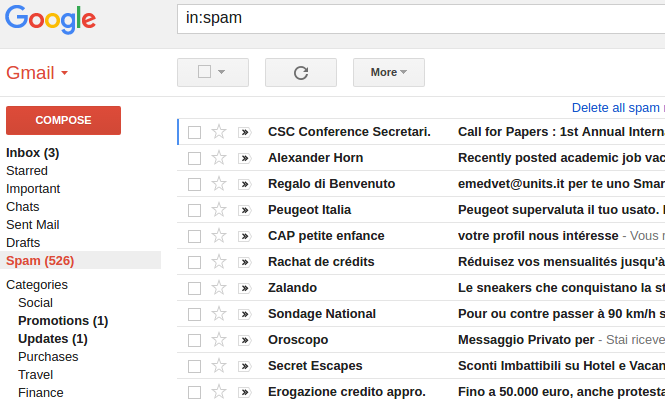
Task: Open the Updates (1) category
Action: pos(53,339)
